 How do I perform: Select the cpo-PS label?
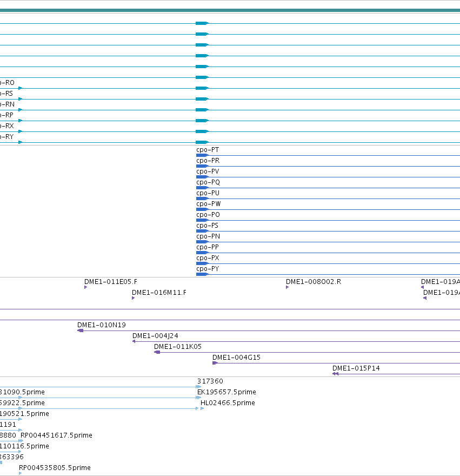click(207, 226)
